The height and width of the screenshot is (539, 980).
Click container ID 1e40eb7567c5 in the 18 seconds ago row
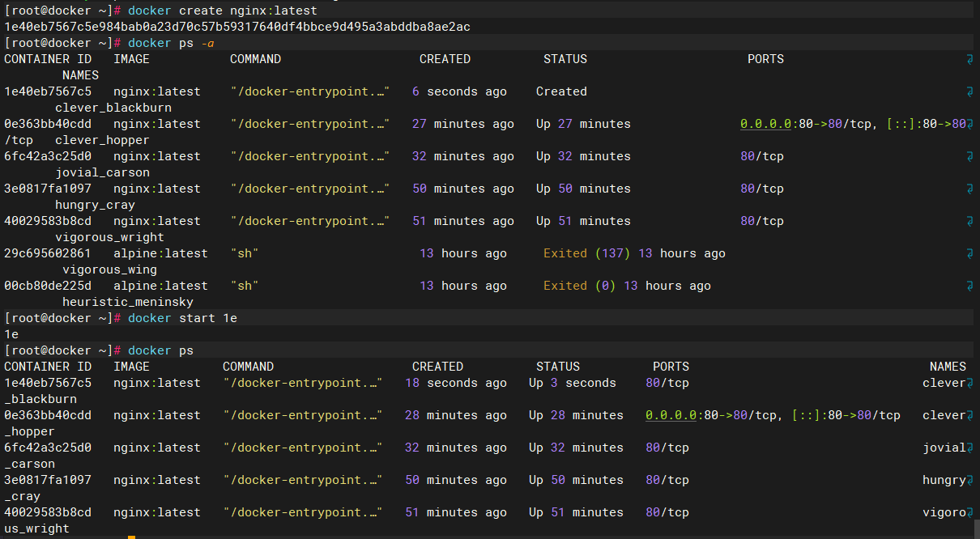(x=48, y=383)
